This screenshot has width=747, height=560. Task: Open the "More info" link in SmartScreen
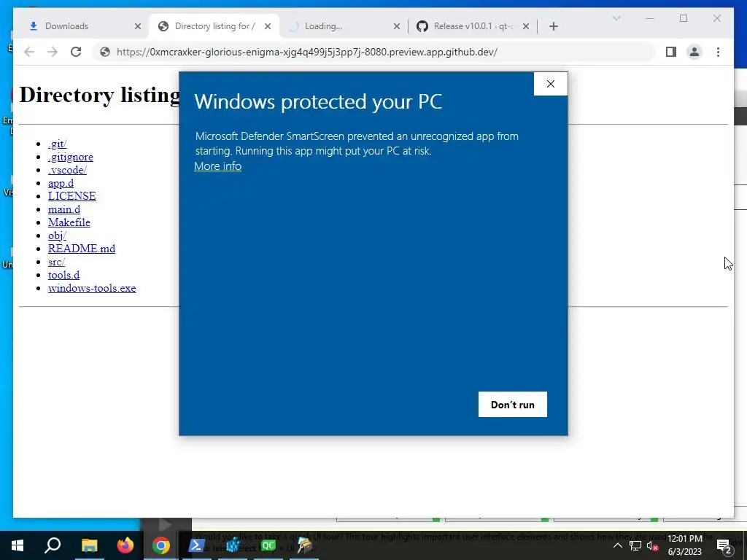click(217, 166)
